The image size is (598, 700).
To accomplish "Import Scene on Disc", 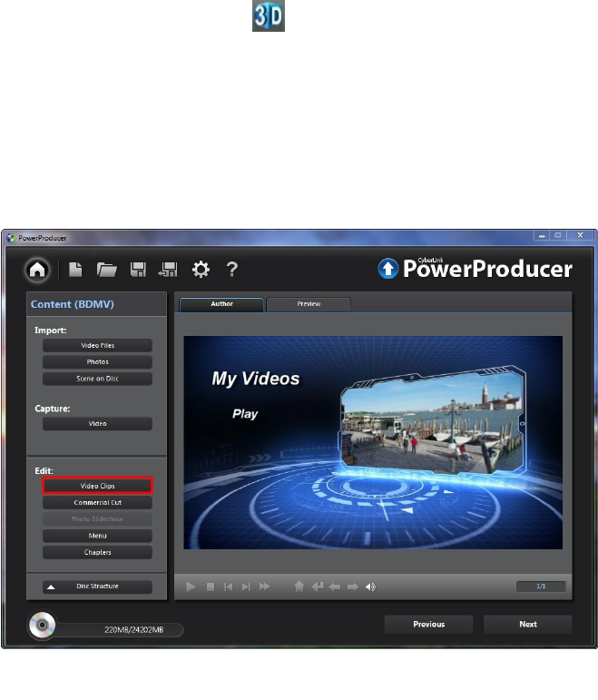I will tap(97, 379).
